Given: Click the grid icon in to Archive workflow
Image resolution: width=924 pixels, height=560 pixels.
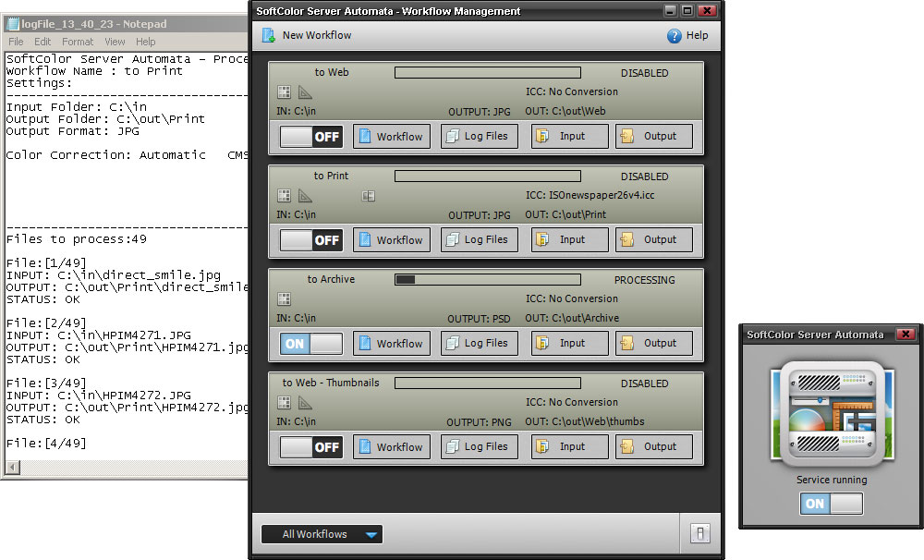Looking at the screenshot, I should [x=285, y=299].
